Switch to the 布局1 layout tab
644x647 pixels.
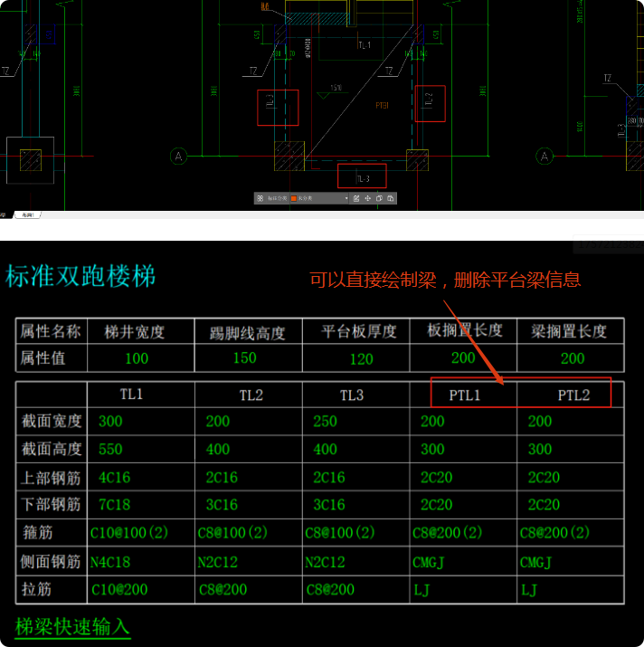[x=28, y=215]
